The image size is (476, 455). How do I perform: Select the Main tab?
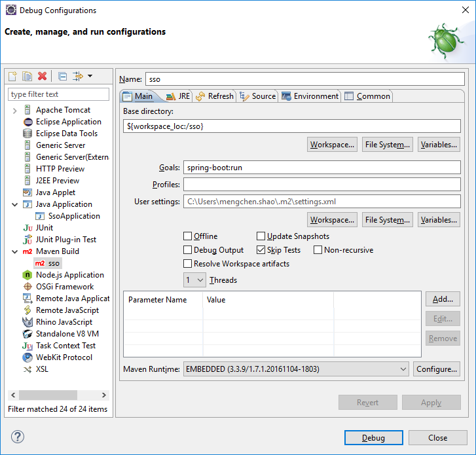click(x=138, y=96)
